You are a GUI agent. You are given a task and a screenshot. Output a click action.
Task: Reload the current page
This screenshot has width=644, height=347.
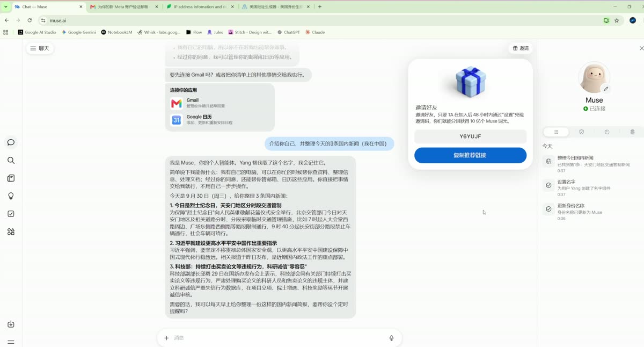click(x=30, y=20)
